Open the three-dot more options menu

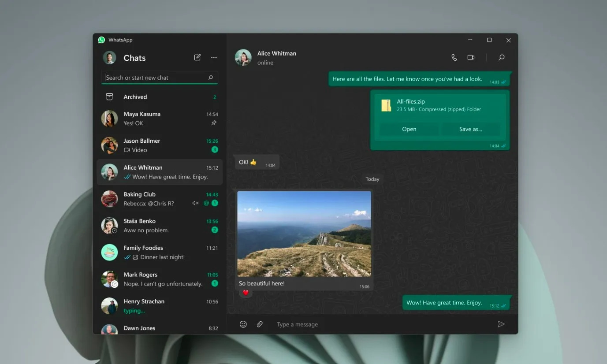[214, 57]
